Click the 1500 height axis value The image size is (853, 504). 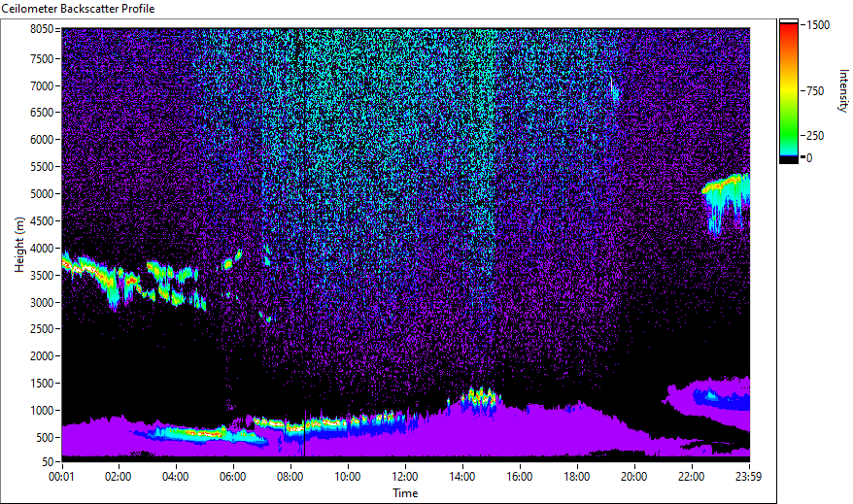pyautogui.click(x=42, y=384)
